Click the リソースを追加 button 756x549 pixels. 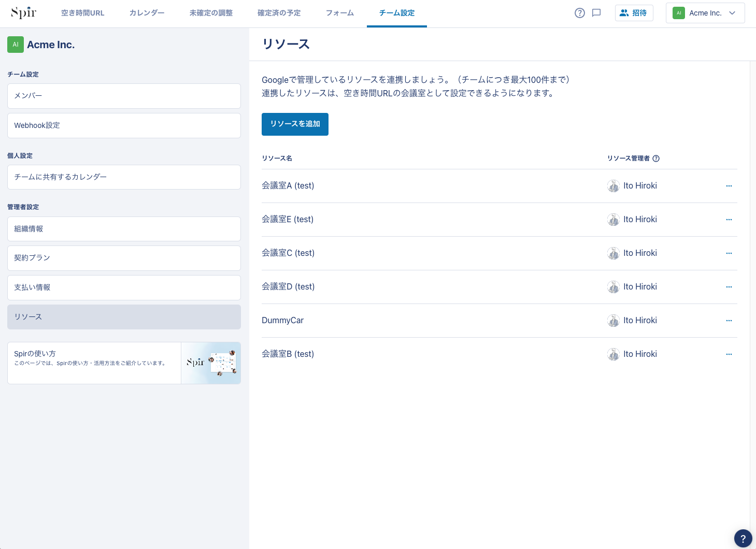click(295, 124)
